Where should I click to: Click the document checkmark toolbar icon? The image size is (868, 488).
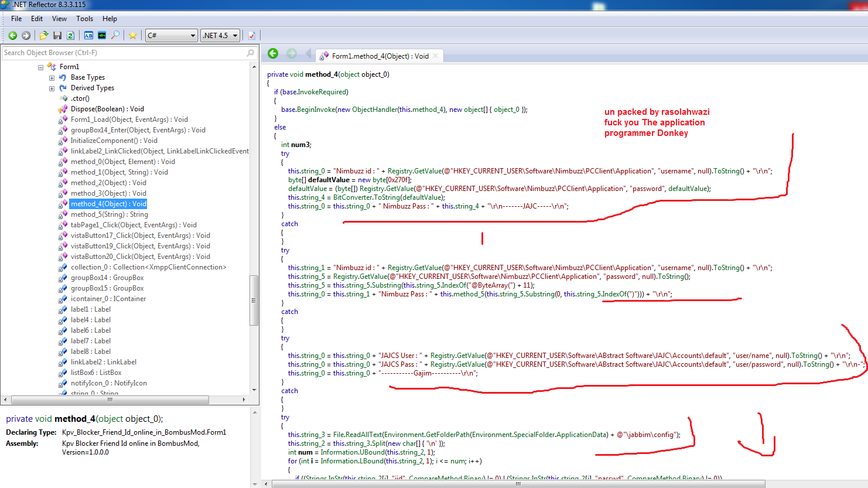tap(252, 36)
